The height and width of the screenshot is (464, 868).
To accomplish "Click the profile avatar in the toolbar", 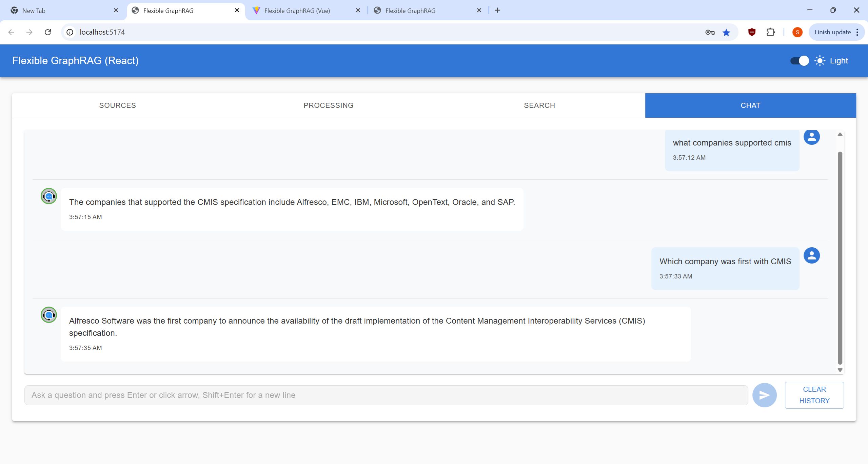I will tap(797, 32).
